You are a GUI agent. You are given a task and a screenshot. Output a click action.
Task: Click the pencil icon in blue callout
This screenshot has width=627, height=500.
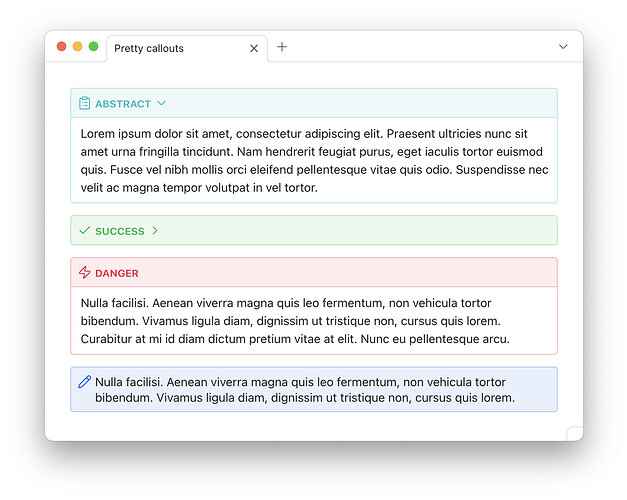pos(84,381)
